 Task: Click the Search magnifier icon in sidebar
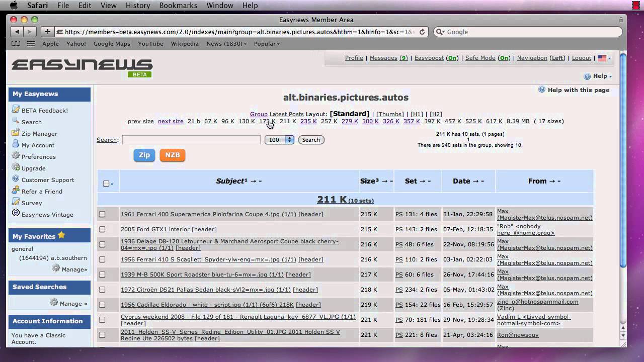16,121
